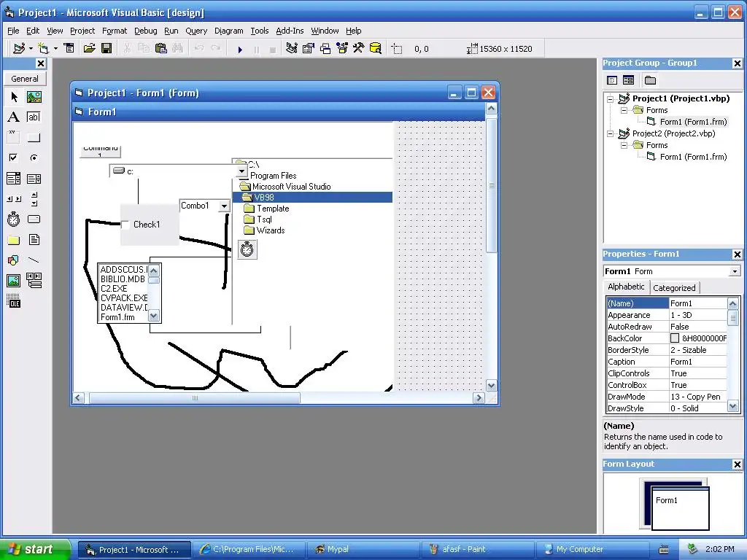This screenshot has width=747, height=560.
Task: Open the Add Standard EXE Project dropdown arrow
Action: (31, 49)
